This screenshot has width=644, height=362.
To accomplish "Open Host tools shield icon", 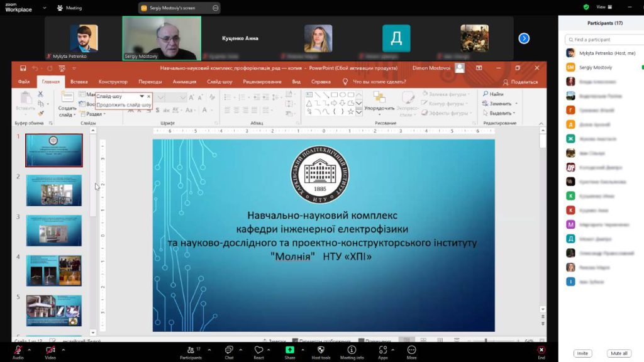I will click(321, 350).
